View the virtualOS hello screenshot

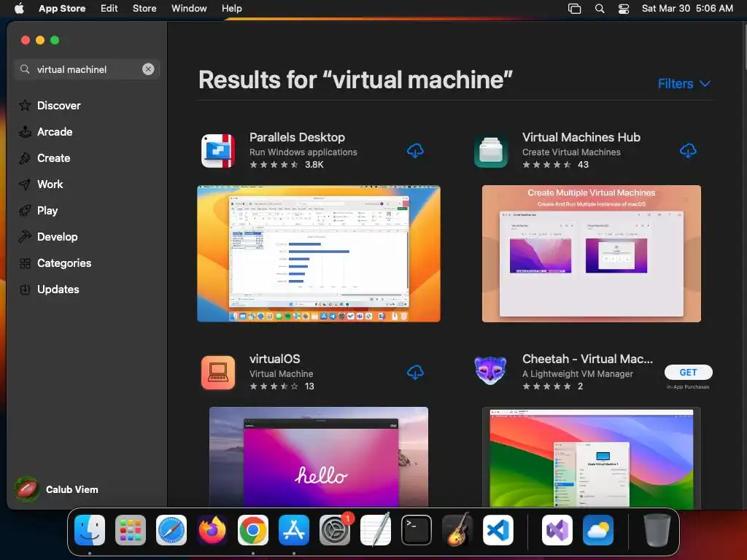tap(319, 456)
